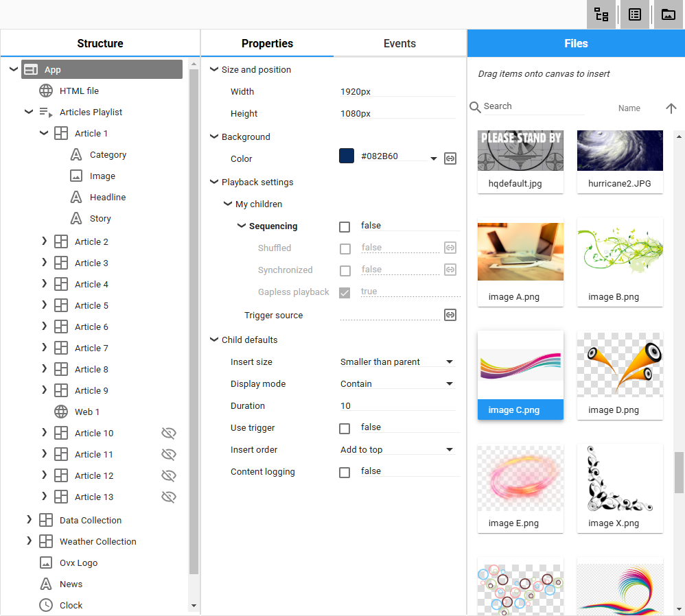Click the grid icon next to Data Collection
Viewport: 685px width, 616px height.
coord(46,520)
